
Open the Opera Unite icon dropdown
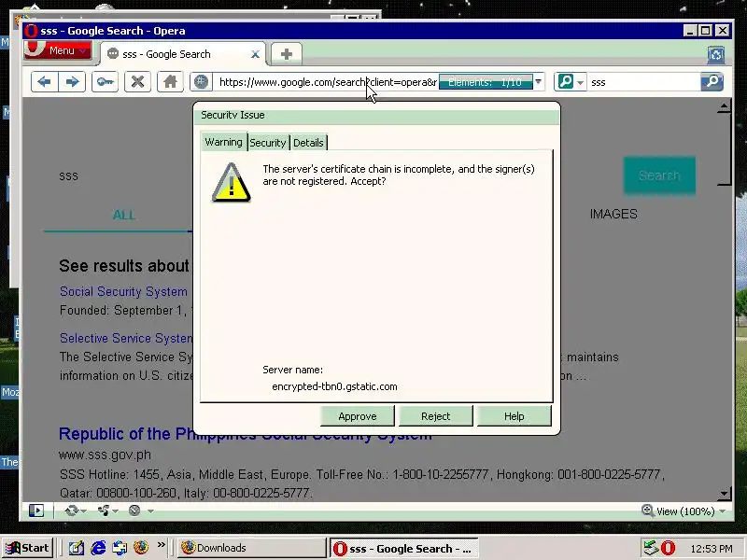[x=107, y=511]
